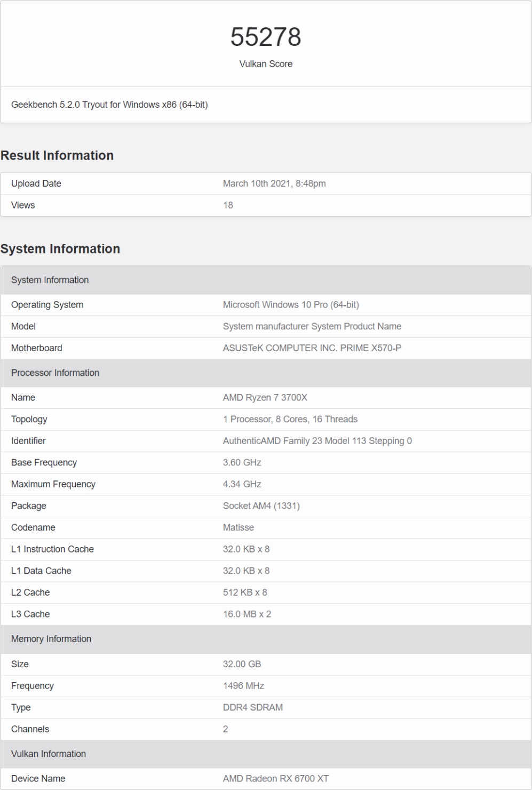Click the memory Type value DDR4 SDRAM
The height and width of the screenshot is (790, 532).
253,707
